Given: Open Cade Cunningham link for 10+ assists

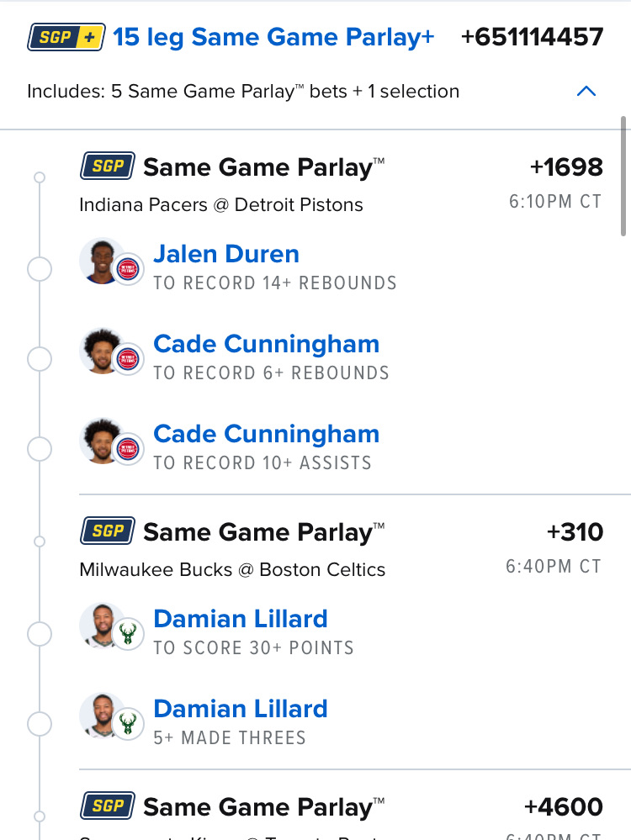Looking at the screenshot, I should pos(266,434).
